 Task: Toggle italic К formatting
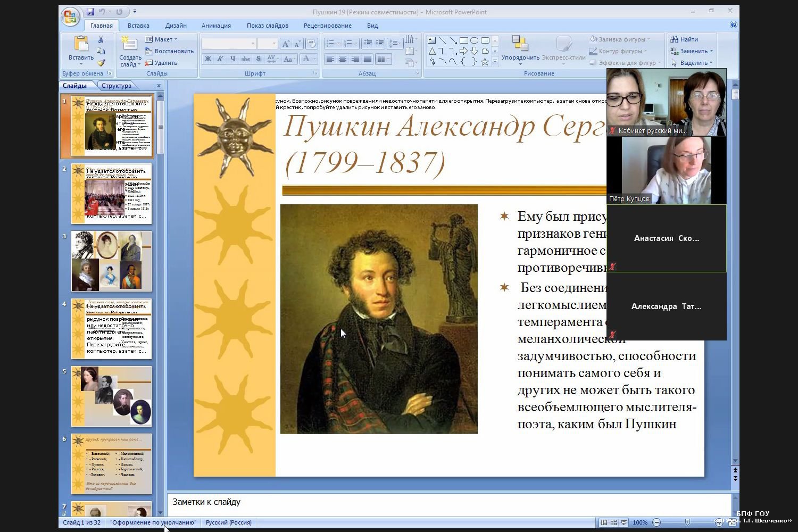220,59
